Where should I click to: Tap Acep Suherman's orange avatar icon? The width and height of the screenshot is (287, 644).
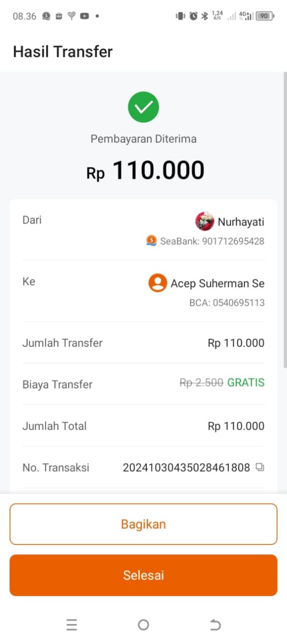pyautogui.click(x=157, y=283)
